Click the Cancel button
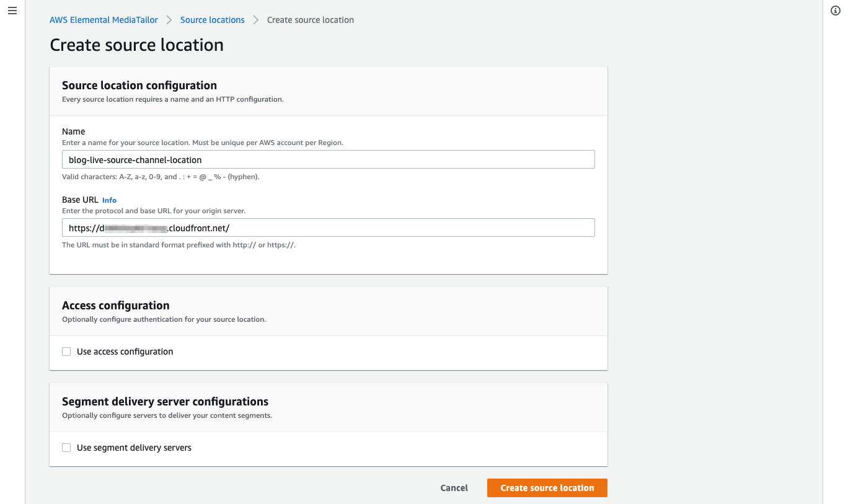848x504 pixels. tap(454, 488)
